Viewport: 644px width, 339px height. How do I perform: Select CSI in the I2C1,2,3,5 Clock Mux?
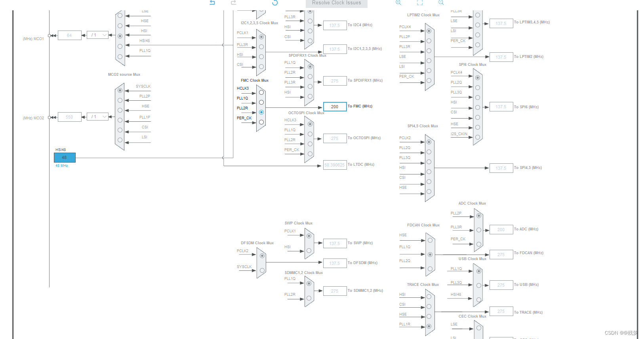click(261, 67)
